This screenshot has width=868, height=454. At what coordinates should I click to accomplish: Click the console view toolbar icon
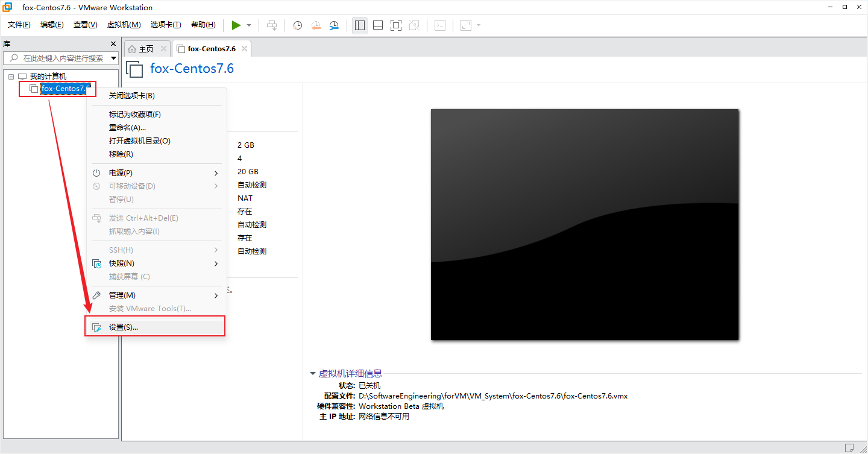(441, 25)
